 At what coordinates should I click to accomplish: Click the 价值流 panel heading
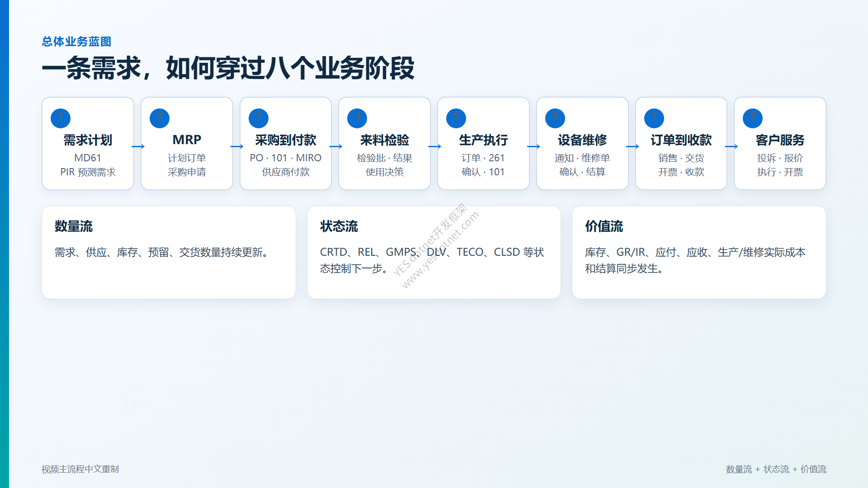(604, 226)
